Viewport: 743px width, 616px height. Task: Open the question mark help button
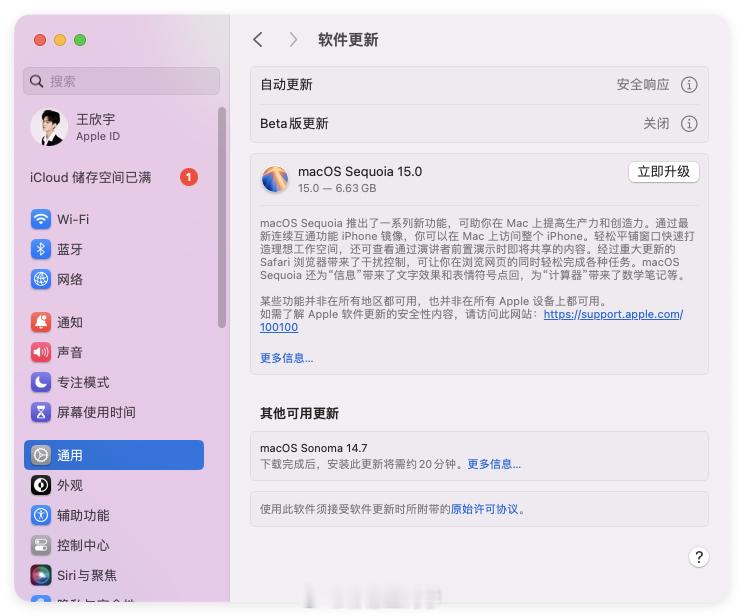point(698,557)
